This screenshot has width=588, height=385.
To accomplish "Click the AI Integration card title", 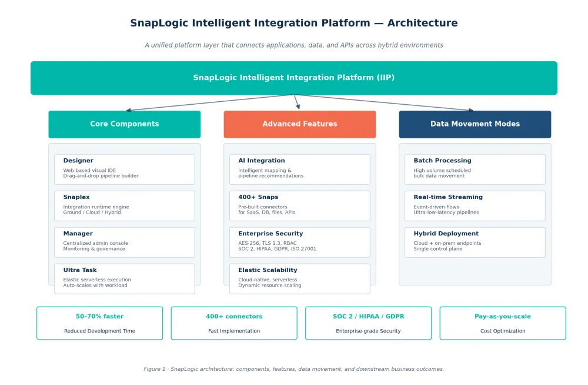I will [x=262, y=160].
